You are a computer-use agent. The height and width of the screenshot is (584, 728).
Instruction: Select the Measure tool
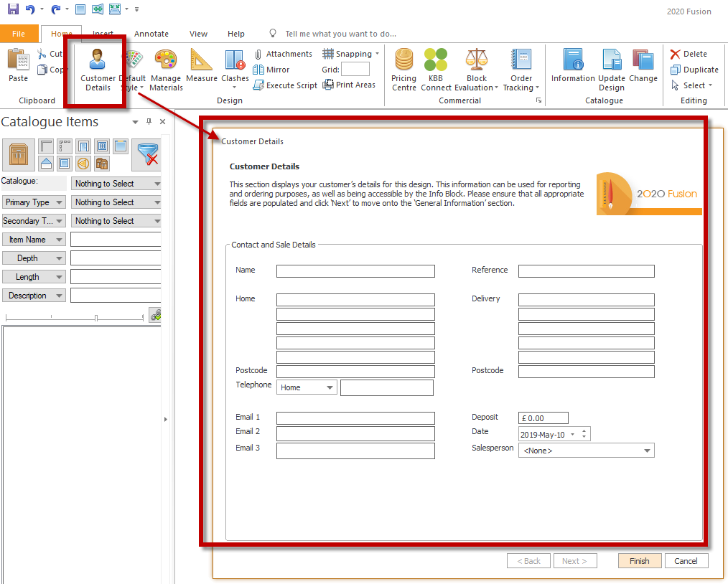point(202,65)
